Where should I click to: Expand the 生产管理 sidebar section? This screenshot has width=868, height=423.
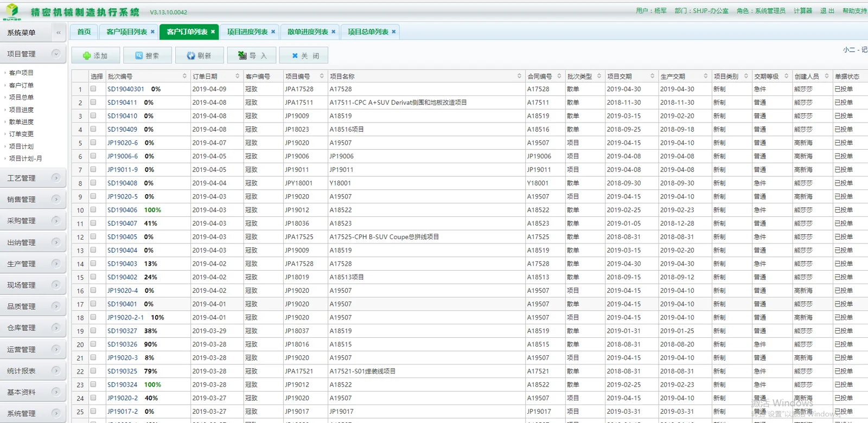pyautogui.click(x=56, y=264)
